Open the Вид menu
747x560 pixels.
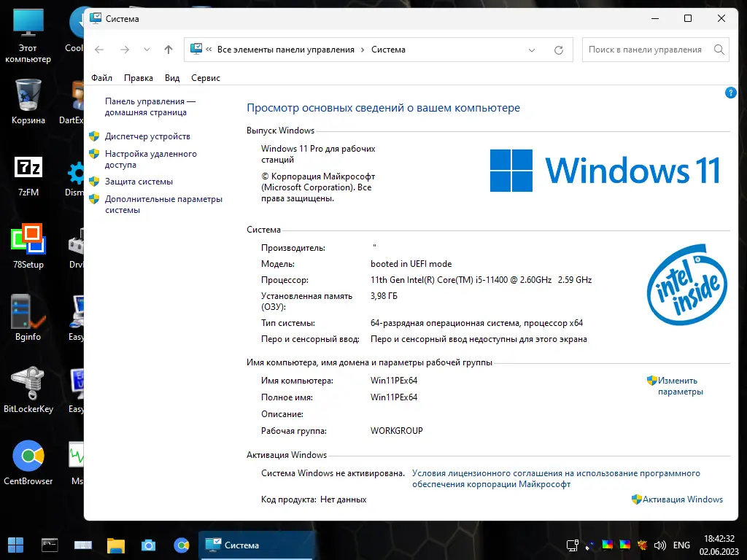172,78
